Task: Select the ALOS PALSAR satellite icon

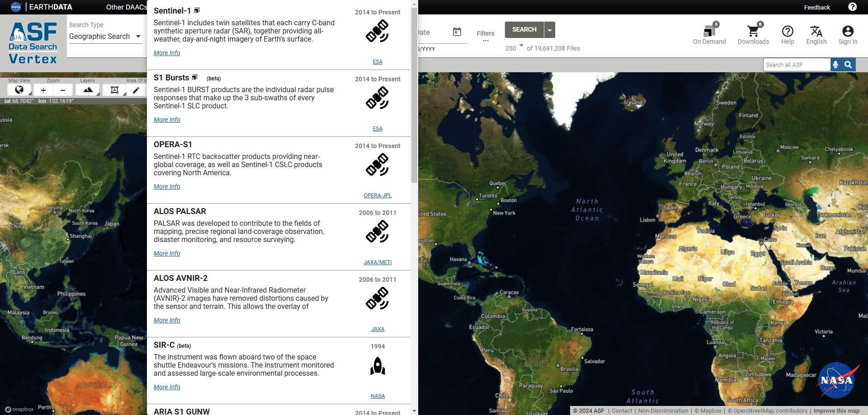Action: pos(377,232)
